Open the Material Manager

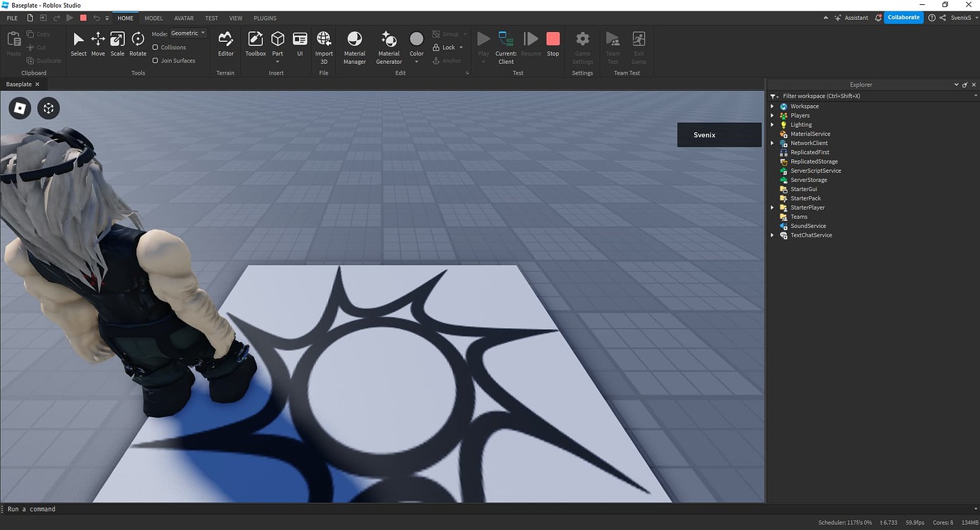354,45
